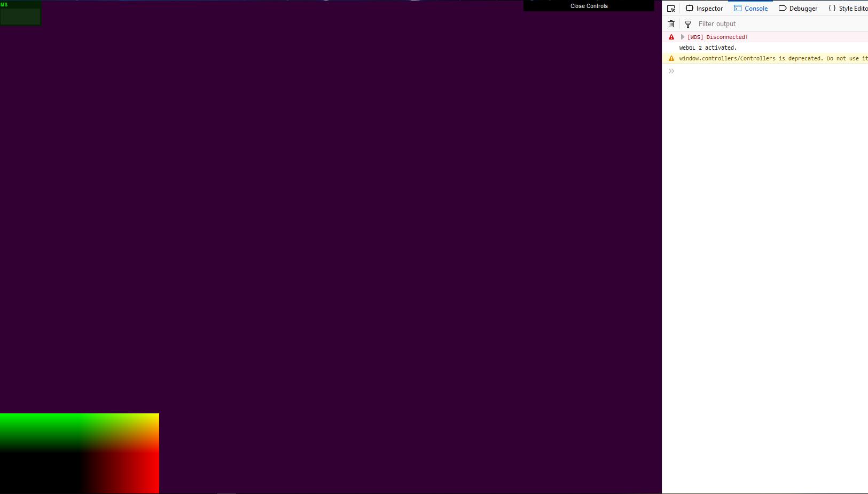Image resolution: width=868 pixels, height=494 pixels.
Task: Toggle the MS stats performance panel
Action: pyautogui.click(x=20, y=13)
